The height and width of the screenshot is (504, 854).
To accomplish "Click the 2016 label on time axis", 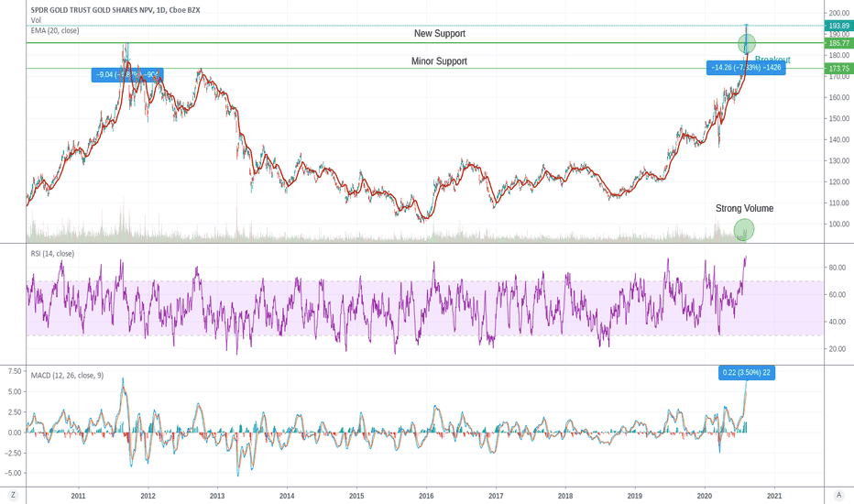I will click(x=426, y=496).
